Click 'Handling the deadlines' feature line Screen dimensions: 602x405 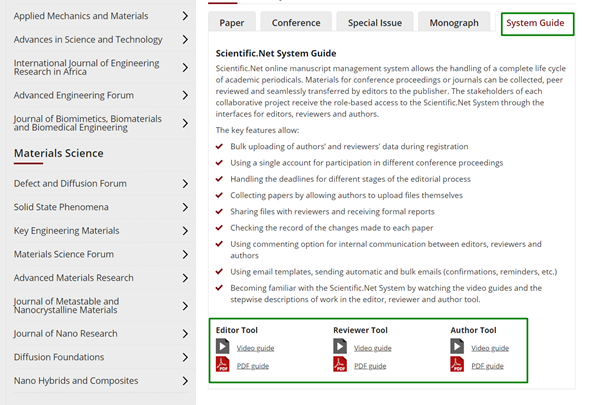tap(350, 179)
